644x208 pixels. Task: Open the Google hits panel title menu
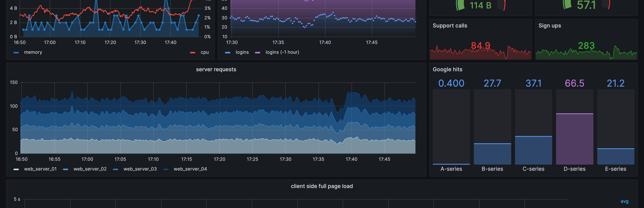tap(448, 69)
